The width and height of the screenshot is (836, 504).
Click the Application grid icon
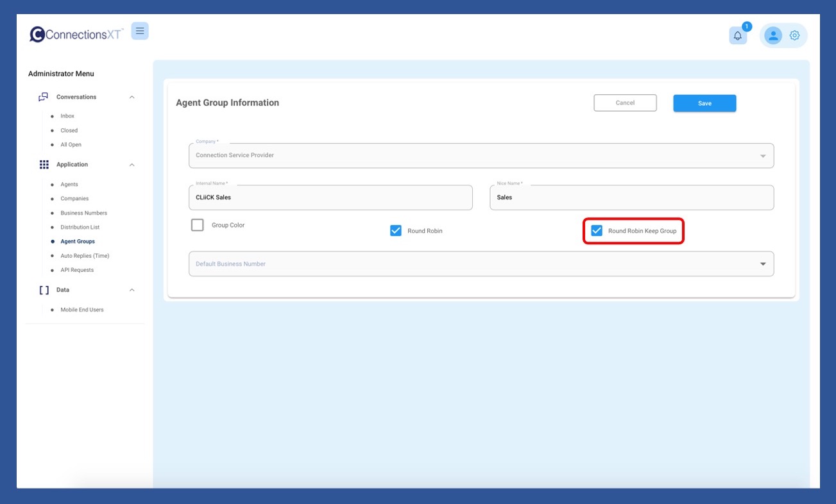coord(44,165)
